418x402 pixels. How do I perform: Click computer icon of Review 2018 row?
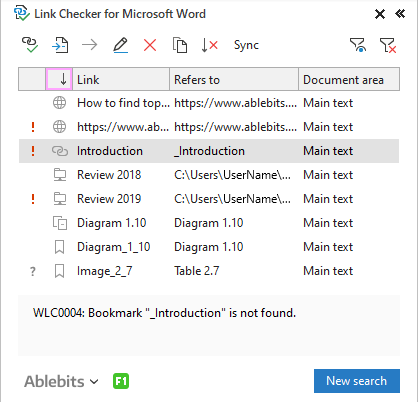point(60,175)
